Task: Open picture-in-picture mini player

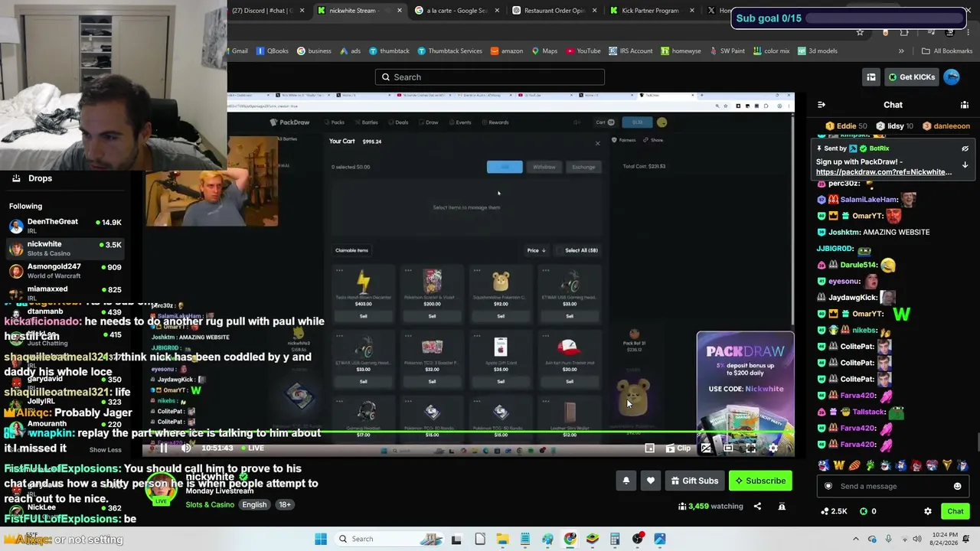Action: click(649, 448)
